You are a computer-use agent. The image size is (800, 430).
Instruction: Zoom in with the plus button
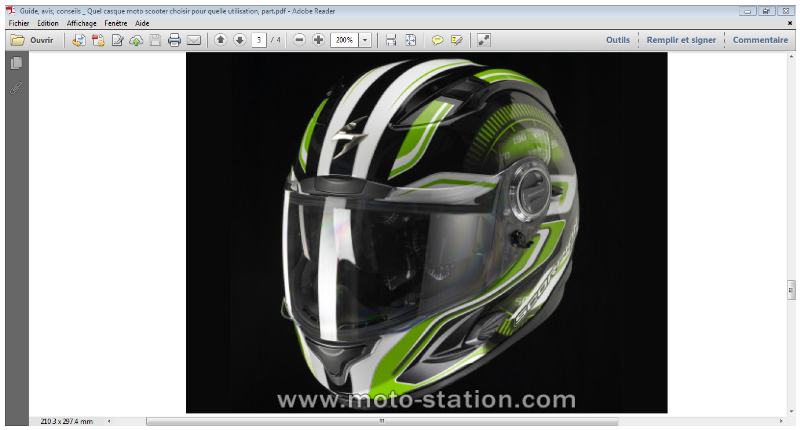318,39
